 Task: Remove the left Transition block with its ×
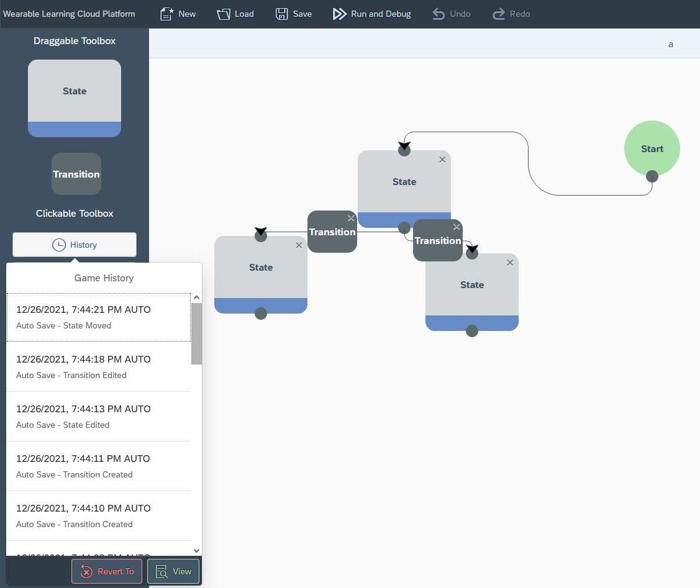coord(351,218)
